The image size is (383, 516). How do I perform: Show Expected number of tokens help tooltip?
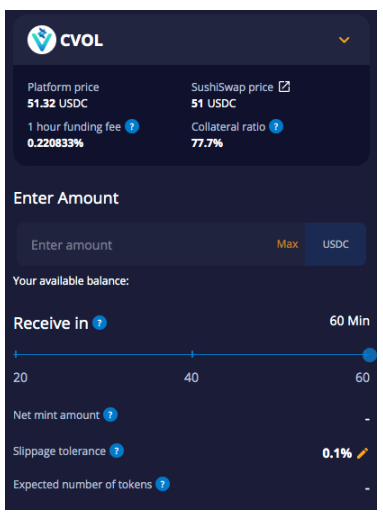[x=163, y=484]
